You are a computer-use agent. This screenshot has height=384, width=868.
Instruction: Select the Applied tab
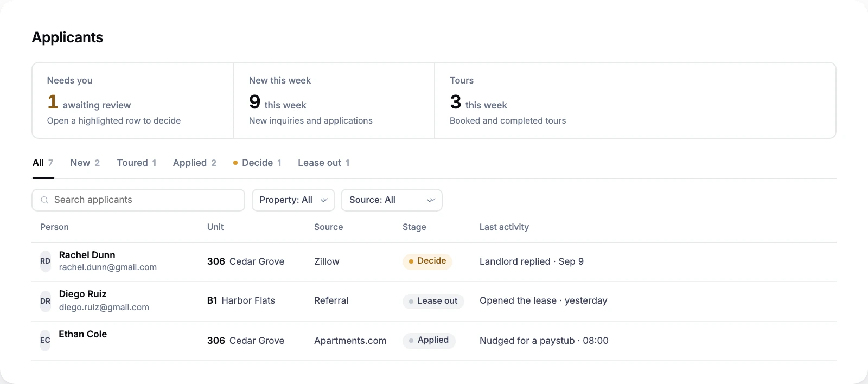click(x=195, y=163)
